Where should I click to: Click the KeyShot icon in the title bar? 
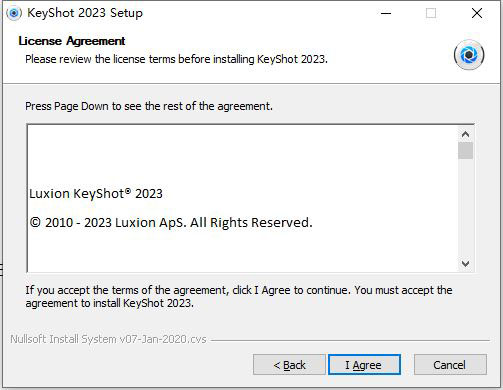point(14,13)
